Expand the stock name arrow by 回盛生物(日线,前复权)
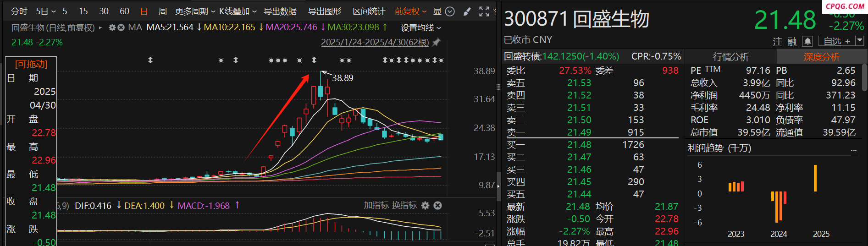This screenshot has width=868, height=246. [100, 27]
